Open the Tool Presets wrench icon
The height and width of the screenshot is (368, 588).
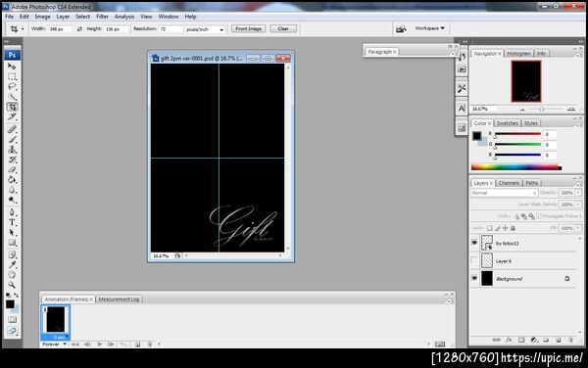462,88
